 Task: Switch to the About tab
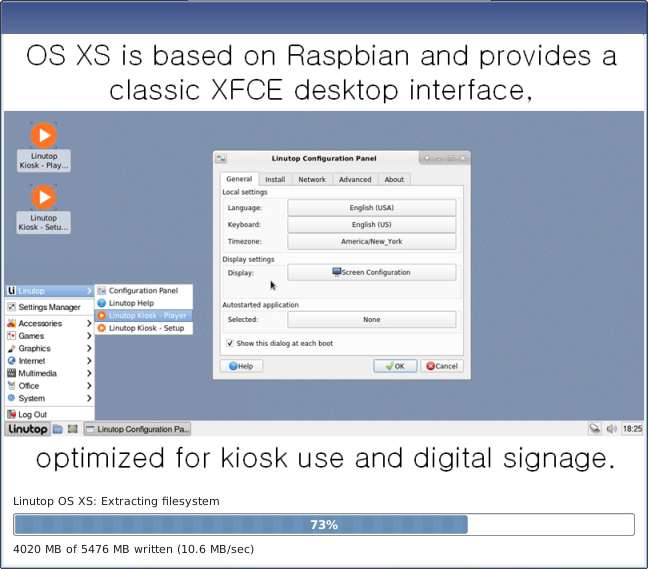click(394, 179)
